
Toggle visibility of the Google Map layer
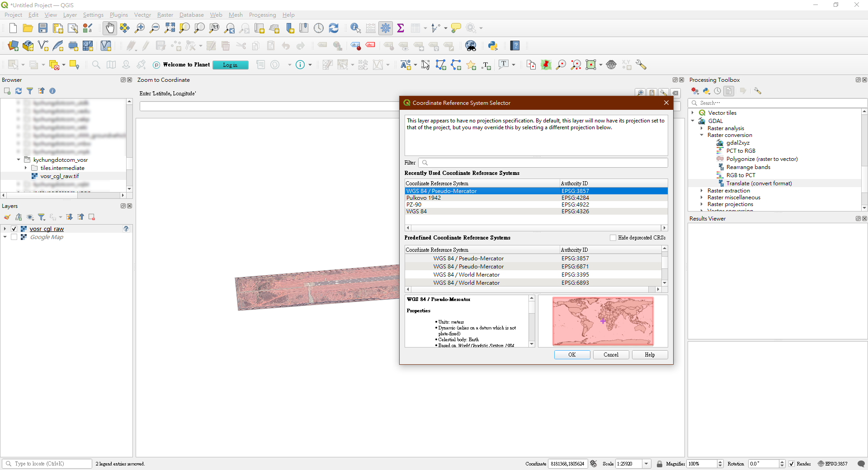pos(14,237)
